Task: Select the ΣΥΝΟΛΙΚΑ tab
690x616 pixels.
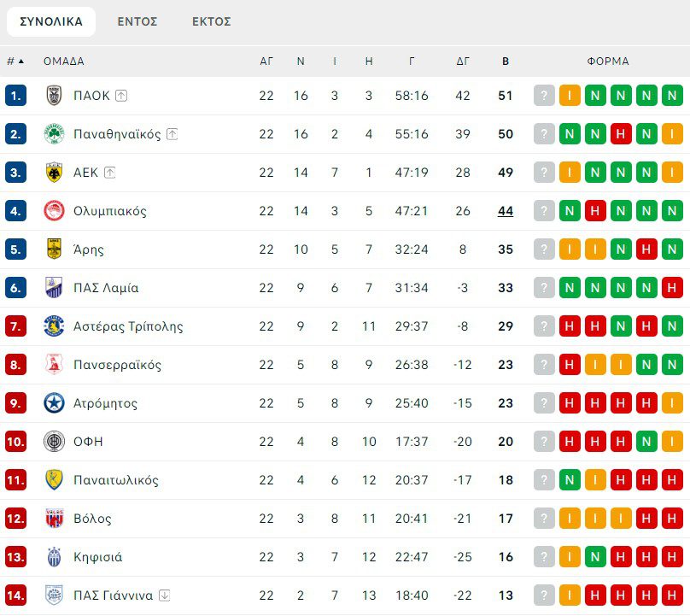Action: point(51,21)
